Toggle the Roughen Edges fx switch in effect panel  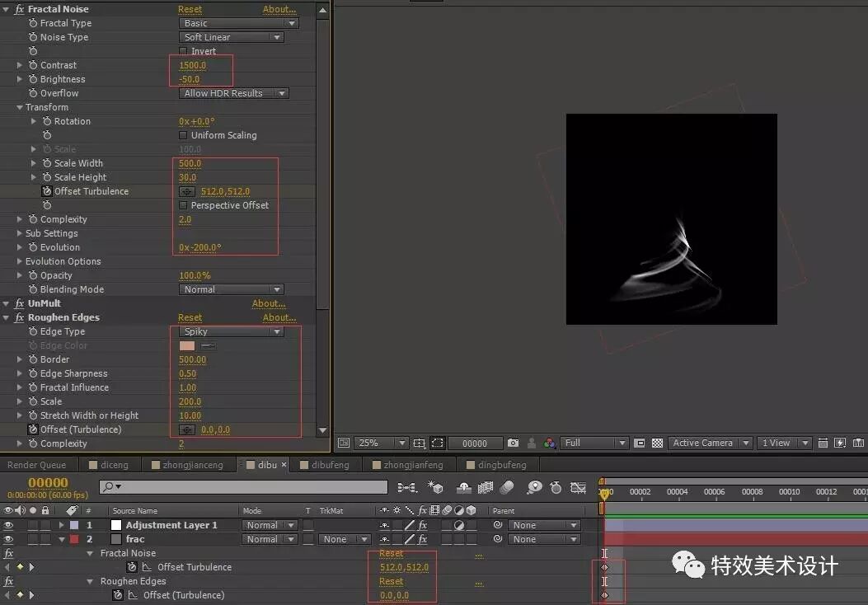(20, 317)
